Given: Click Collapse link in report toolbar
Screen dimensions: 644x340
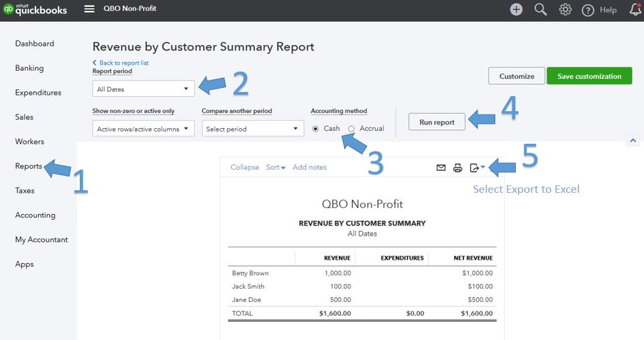Looking at the screenshot, I should click(245, 168).
